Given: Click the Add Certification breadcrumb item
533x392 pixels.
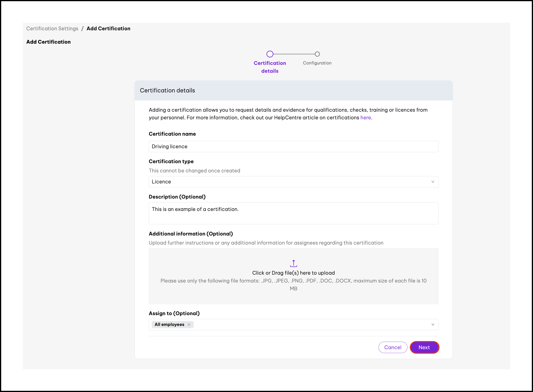Looking at the screenshot, I should [108, 28].
